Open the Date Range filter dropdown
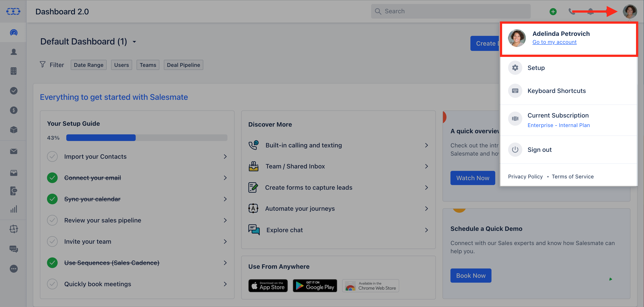644x307 pixels. click(88, 65)
